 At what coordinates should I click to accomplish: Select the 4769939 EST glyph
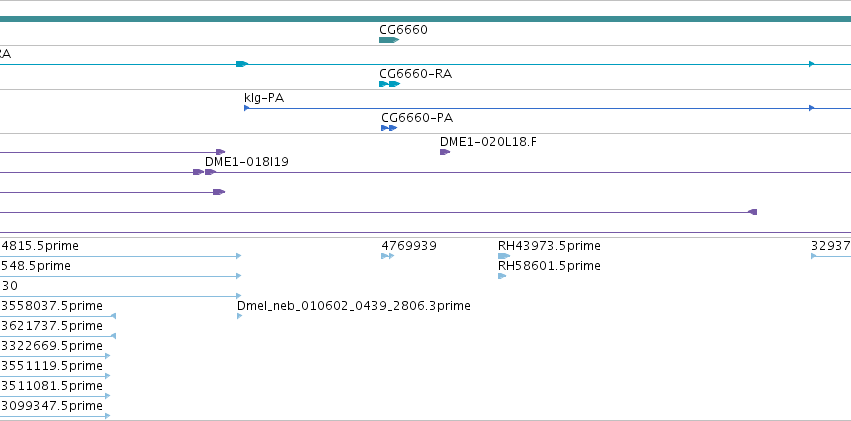click(388, 256)
